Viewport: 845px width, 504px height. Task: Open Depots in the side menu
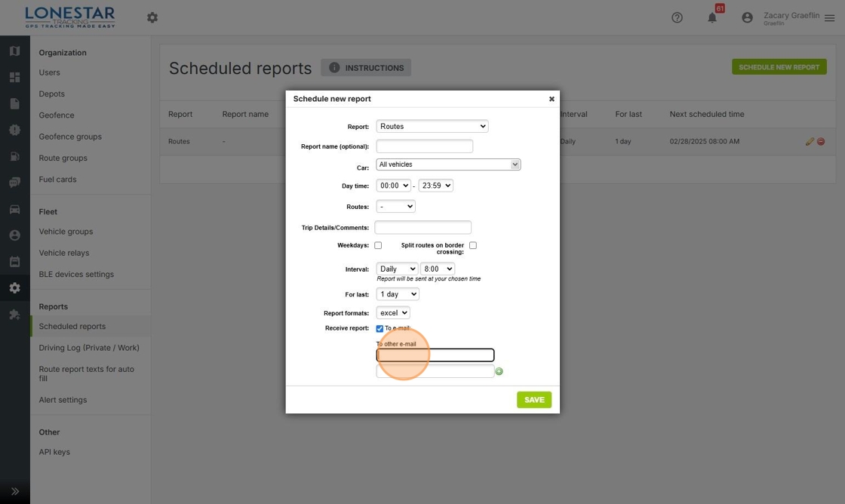click(52, 94)
